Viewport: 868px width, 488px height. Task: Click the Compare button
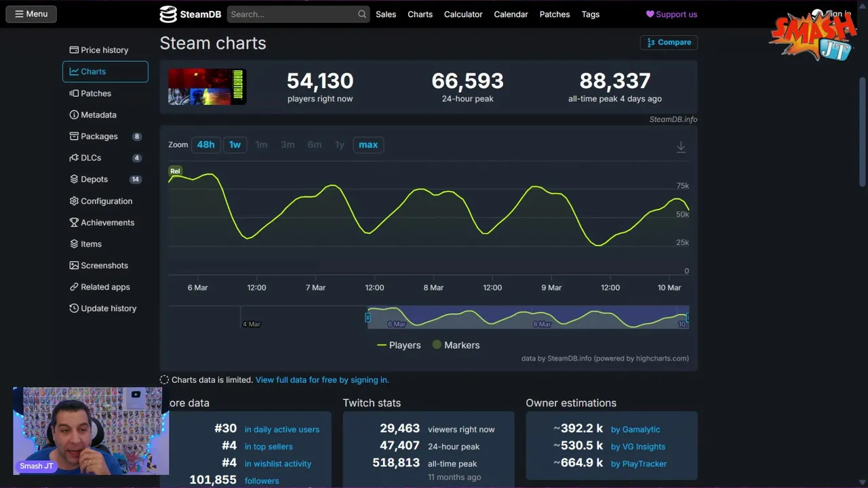point(669,42)
